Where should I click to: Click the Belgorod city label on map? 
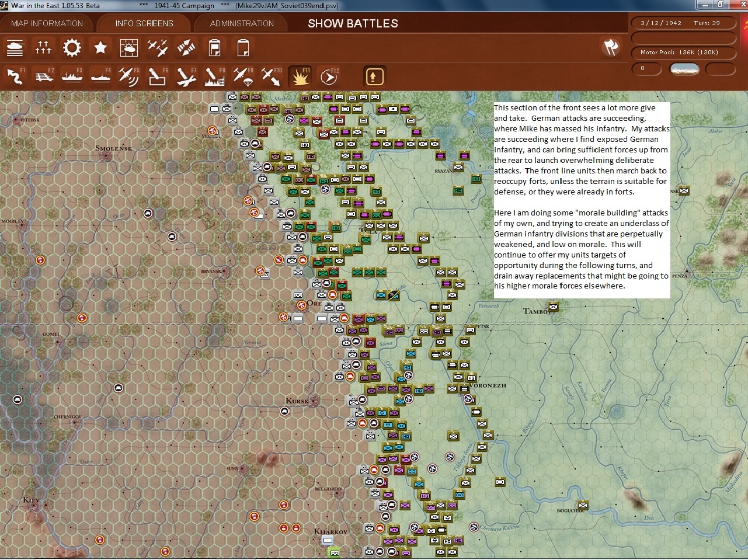click(x=328, y=489)
